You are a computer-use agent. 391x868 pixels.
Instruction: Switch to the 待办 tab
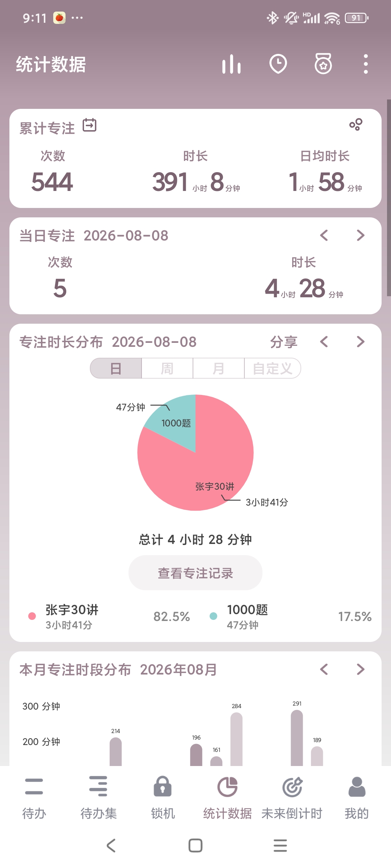click(34, 797)
